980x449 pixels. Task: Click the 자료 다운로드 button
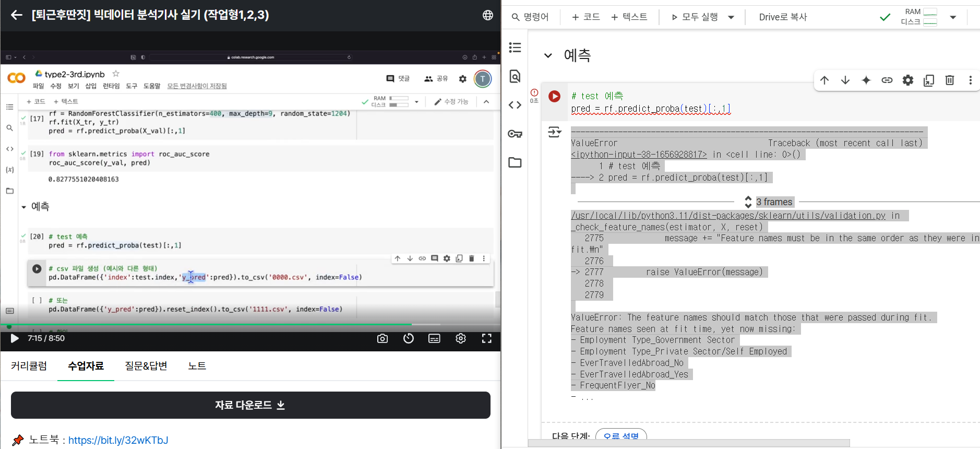click(250, 405)
